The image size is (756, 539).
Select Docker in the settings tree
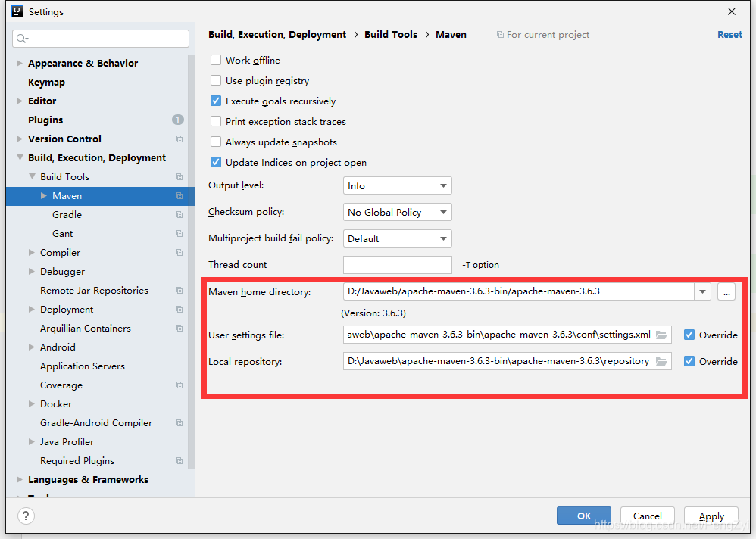(x=56, y=403)
